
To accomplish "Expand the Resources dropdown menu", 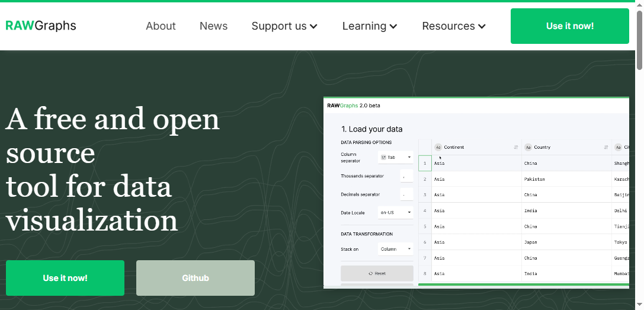I will [454, 26].
